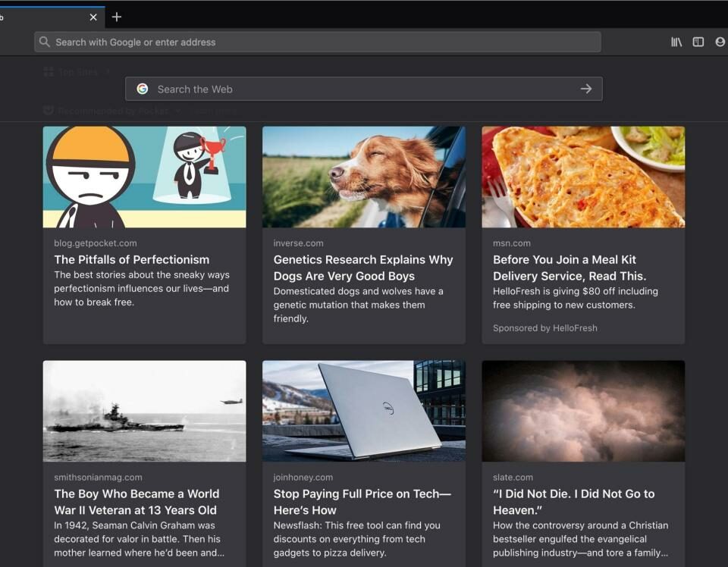Focus the Search with Google address field
This screenshot has width=728, height=567.
click(318, 42)
